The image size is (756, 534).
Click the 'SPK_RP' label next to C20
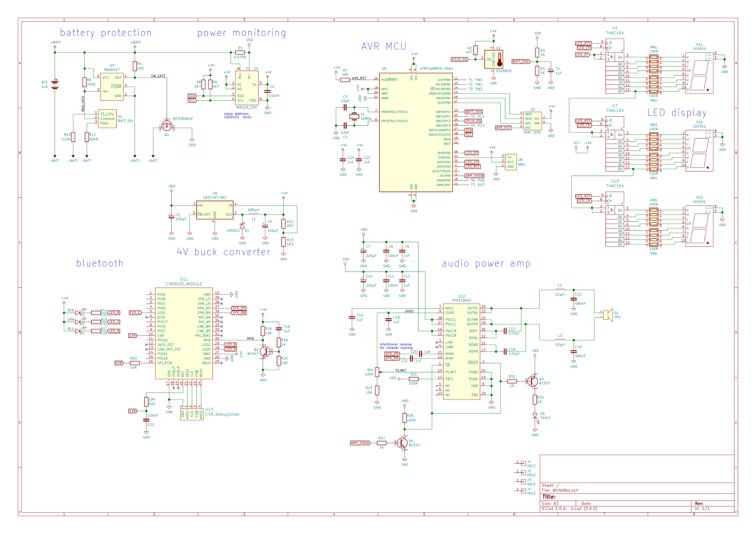[x=392, y=354]
